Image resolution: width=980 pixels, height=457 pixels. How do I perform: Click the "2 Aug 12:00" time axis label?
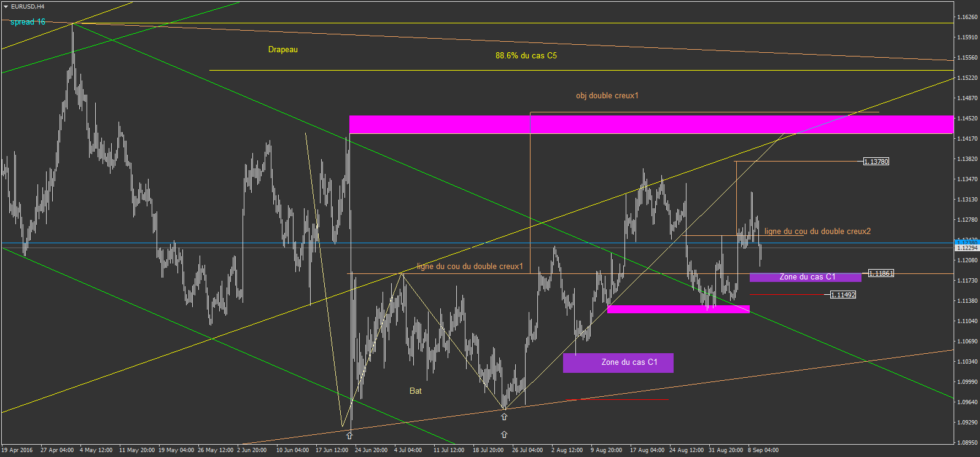(567, 450)
